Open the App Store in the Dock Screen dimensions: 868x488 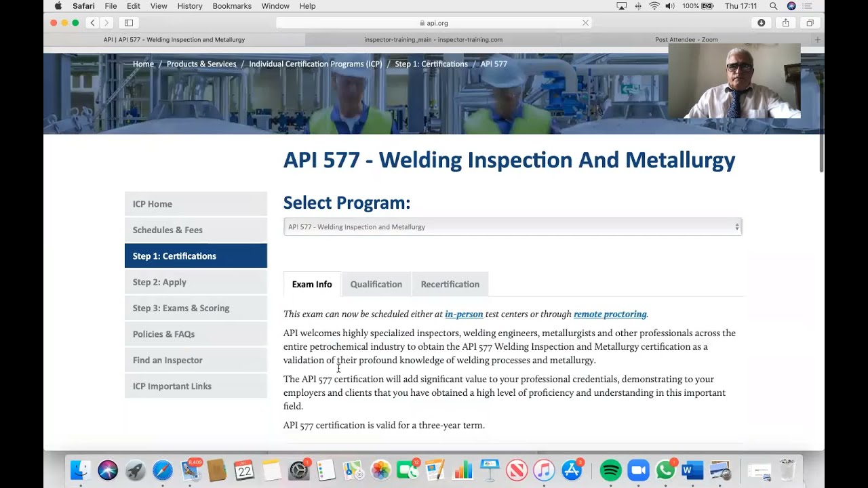[572, 470]
